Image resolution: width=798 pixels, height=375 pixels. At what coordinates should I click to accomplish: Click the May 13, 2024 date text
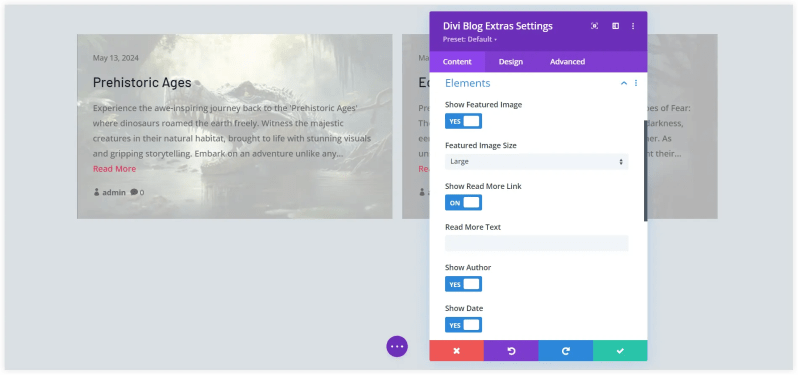(116, 58)
